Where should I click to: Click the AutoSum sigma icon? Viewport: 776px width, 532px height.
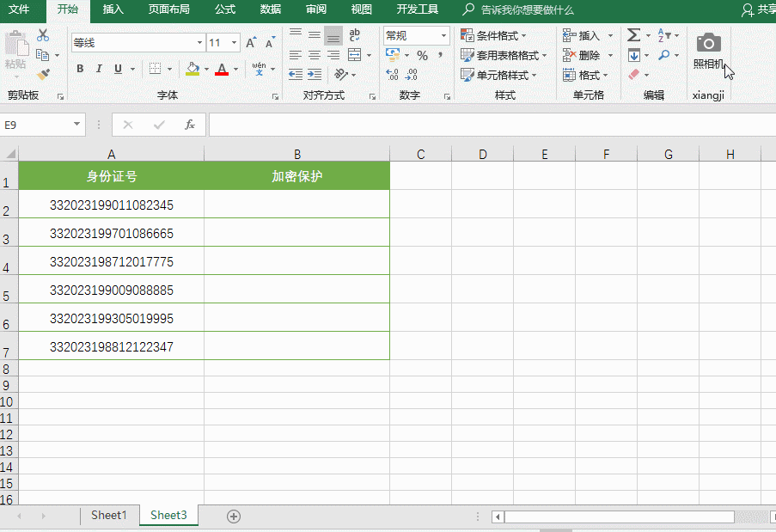(633, 35)
